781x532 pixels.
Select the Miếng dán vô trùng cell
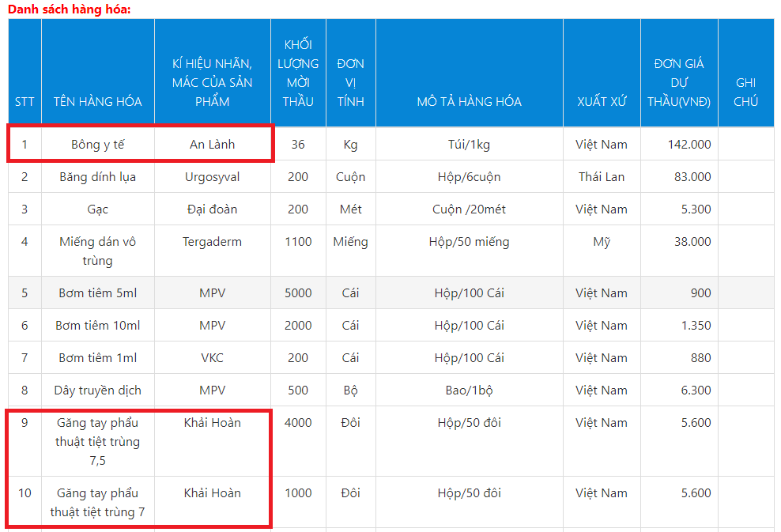tap(97, 251)
